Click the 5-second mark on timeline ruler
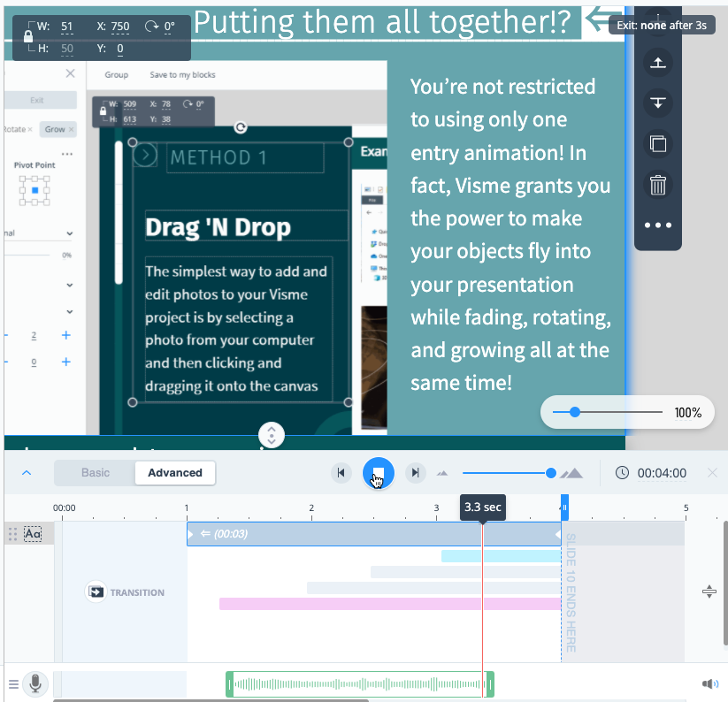 click(686, 508)
